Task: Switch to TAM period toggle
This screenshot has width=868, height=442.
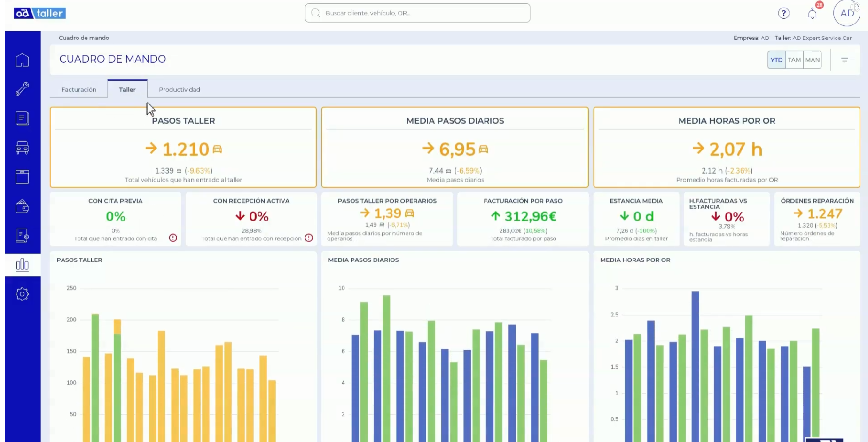Action: (x=794, y=60)
